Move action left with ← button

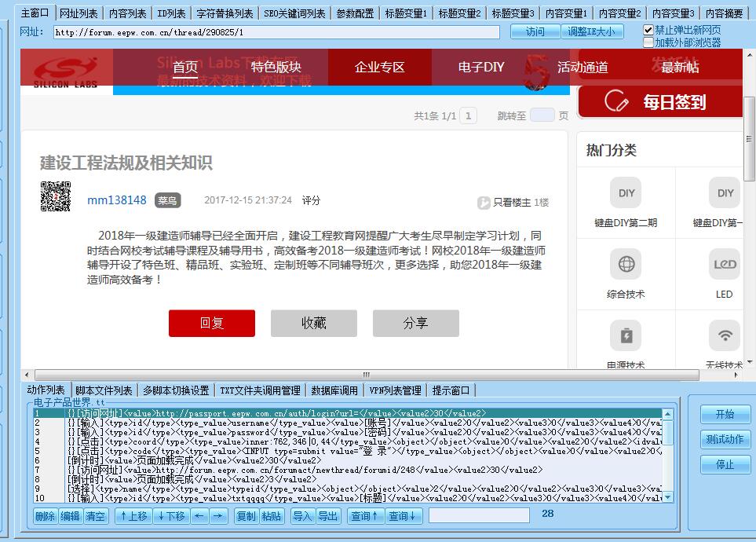(x=199, y=516)
